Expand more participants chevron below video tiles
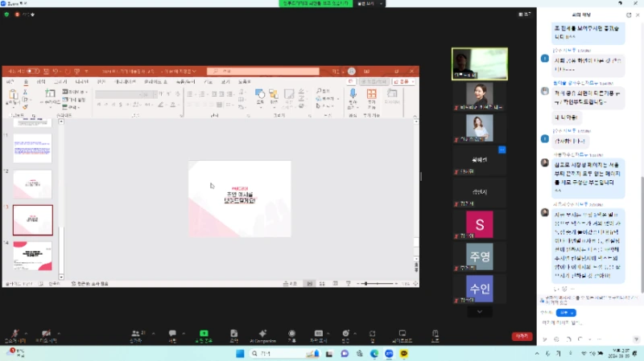The image size is (644, 361). point(479,312)
